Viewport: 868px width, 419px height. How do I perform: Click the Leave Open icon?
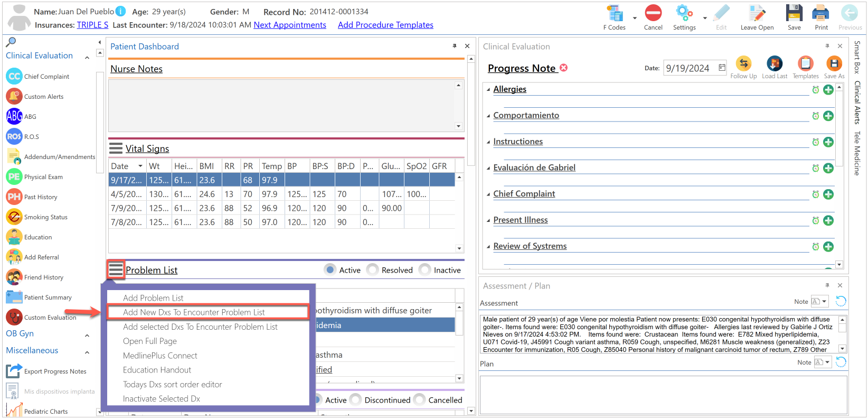click(757, 13)
